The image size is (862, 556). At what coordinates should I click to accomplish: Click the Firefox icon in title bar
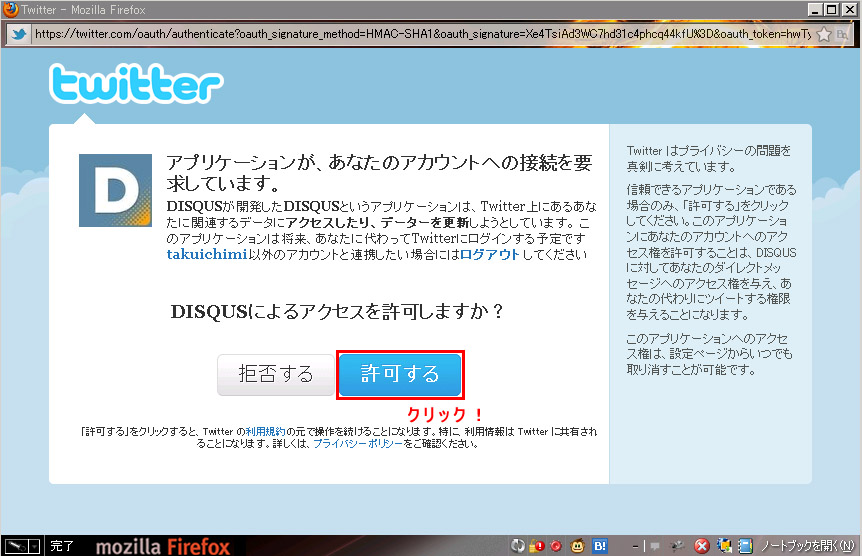click(x=10, y=9)
